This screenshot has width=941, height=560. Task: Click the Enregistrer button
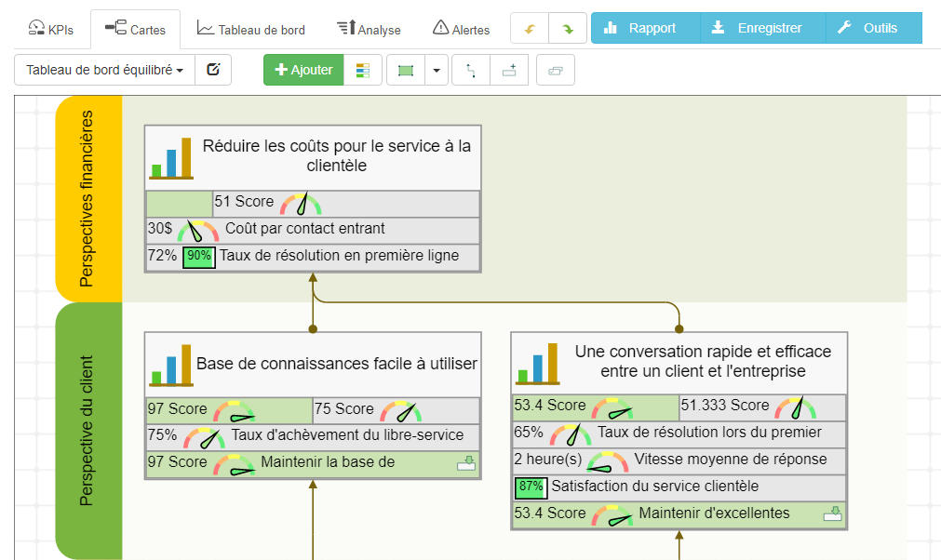point(760,28)
